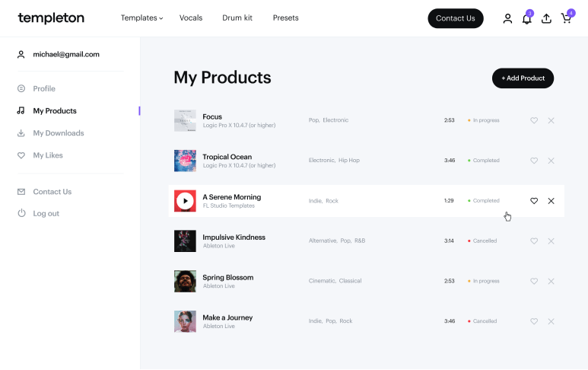This screenshot has height=370, width=588.
Task: Click the Impulsive Kindness cover thumbnail
Action: (x=185, y=241)
